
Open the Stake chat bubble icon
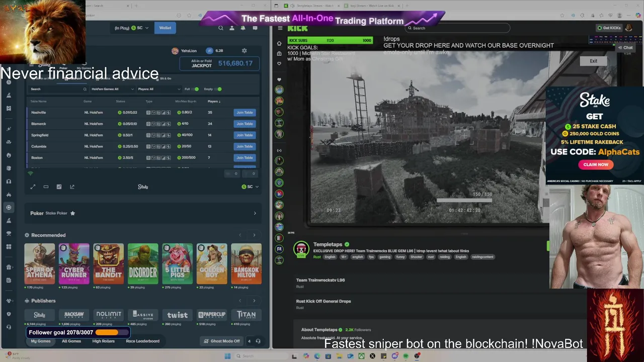[x=255, y=28]
